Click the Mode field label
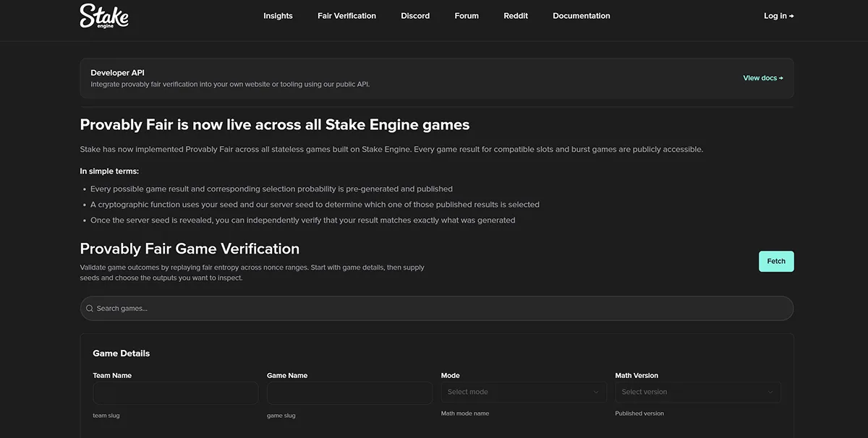Viewport: 868px width, 438px height. click(451, 376)
